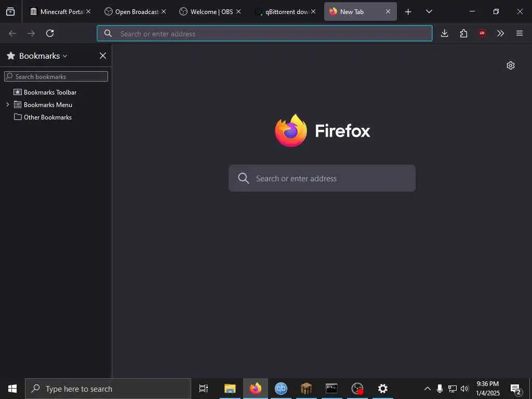Close the New Tab tab

pos(388,11)
